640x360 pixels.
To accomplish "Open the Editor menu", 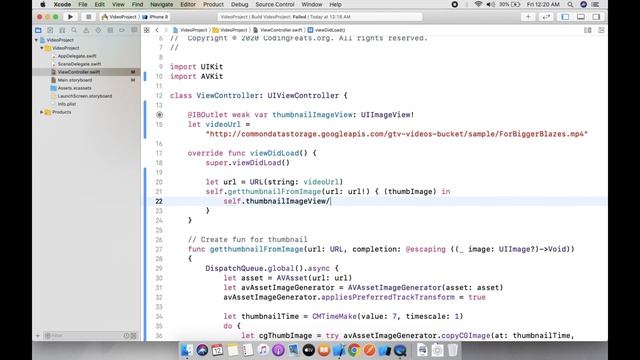I will click(188, 4).
